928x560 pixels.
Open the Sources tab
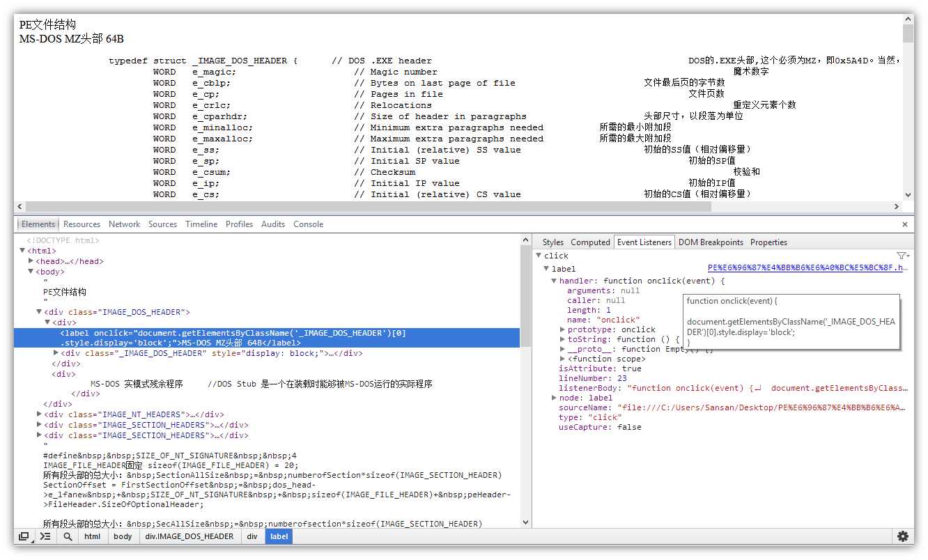pyautogui.click(x=162, y=224)
